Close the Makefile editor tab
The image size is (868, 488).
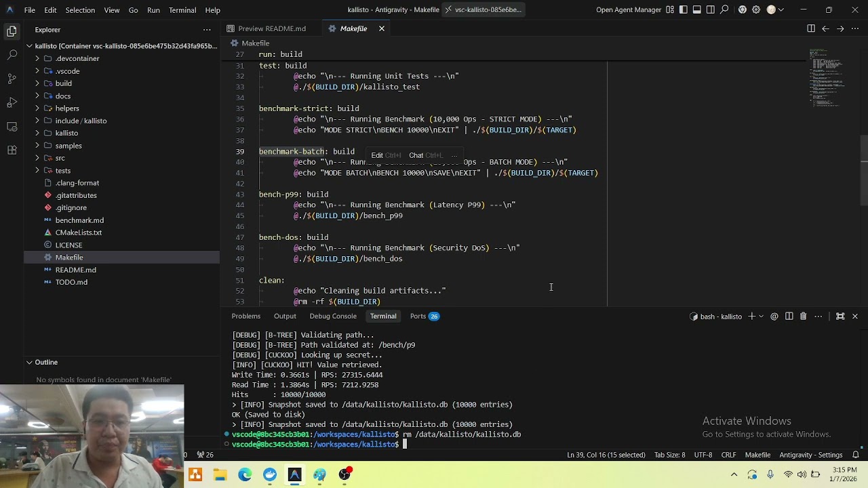[382, 28]
